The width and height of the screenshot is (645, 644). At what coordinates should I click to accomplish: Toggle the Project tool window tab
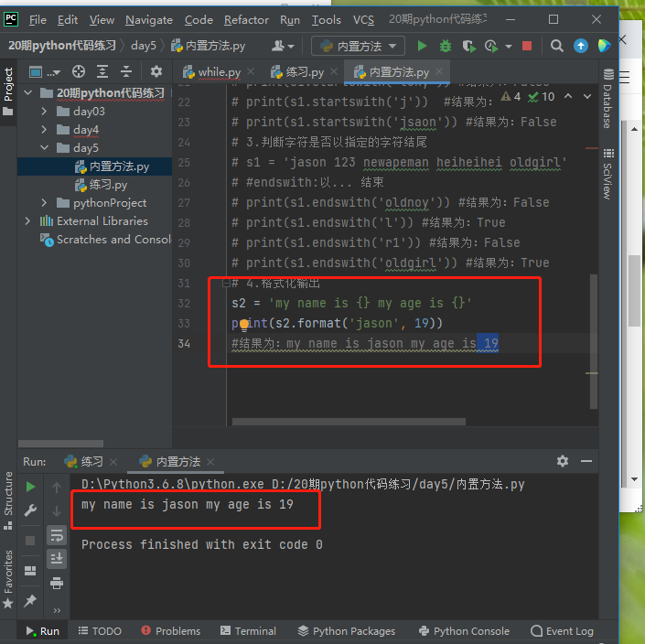pos(8,91)
